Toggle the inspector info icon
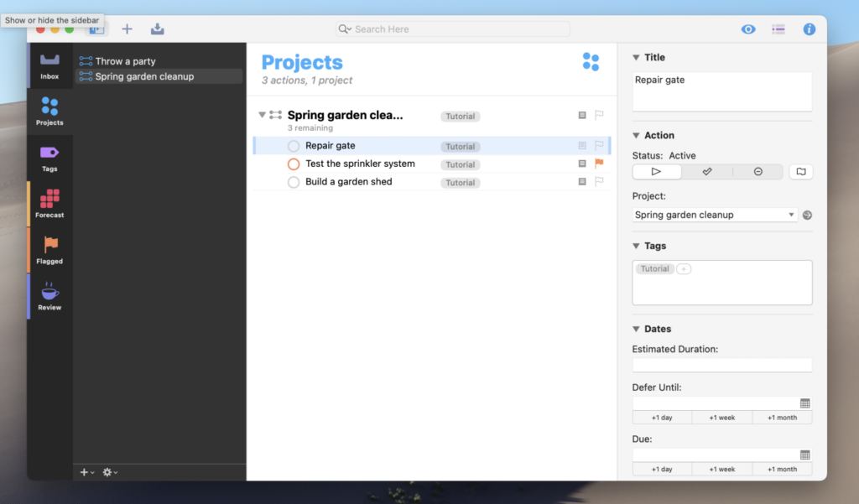This screenshot has height=504, width=859. coord(809,29)
